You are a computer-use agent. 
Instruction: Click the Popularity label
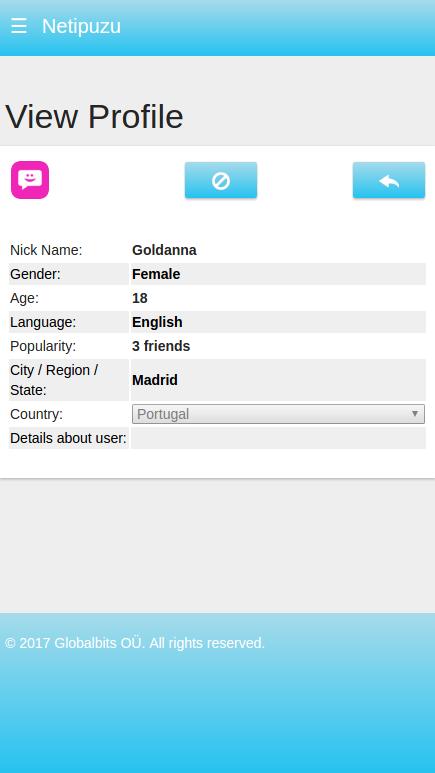(43, 347)
